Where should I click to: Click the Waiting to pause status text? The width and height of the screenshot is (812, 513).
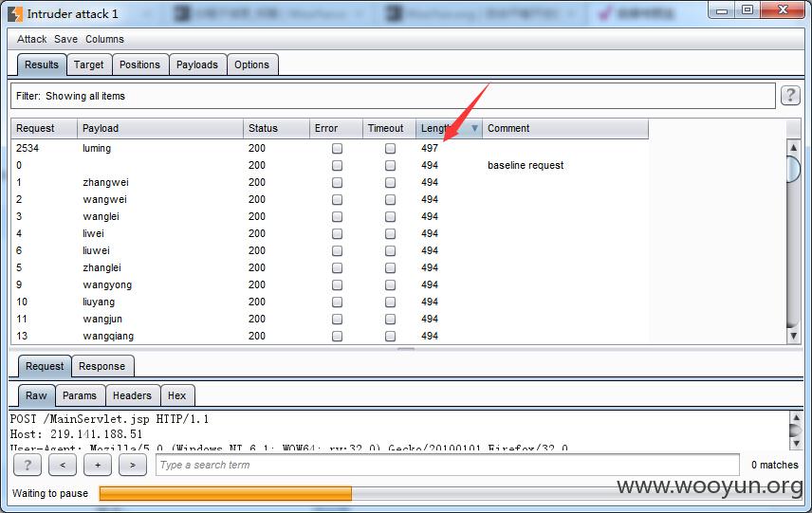[50, 493]
